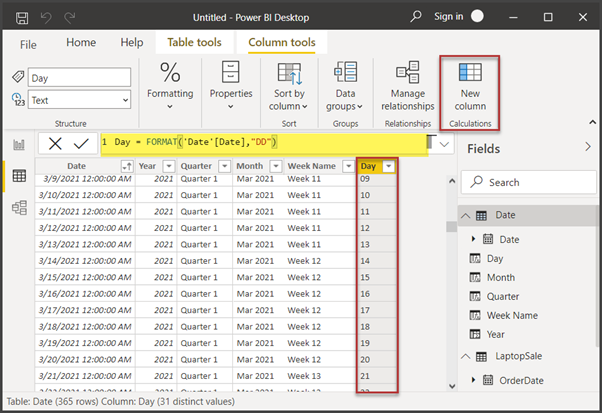The height and width of the screenshot is (413, 602).
Task: Click the Date table grid icon in Fields
Action: pos(481,216)
